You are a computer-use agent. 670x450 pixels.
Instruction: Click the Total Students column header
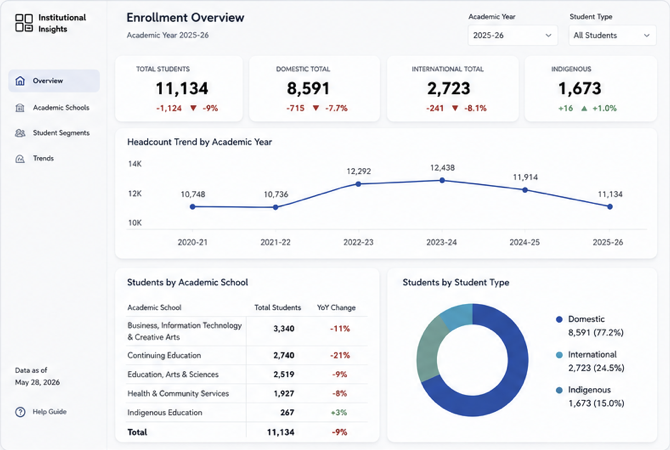(x=278, y=308)
